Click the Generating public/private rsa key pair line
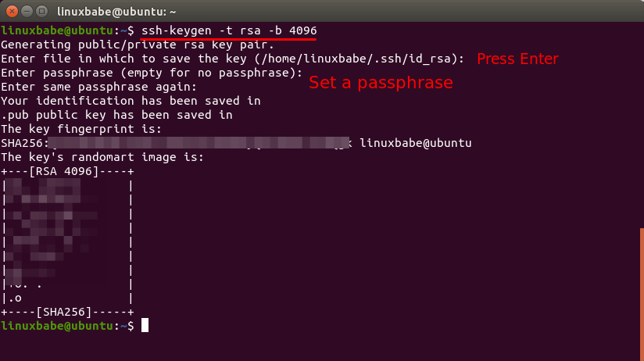The image size is (644, 361). click(x=138, y=45)
